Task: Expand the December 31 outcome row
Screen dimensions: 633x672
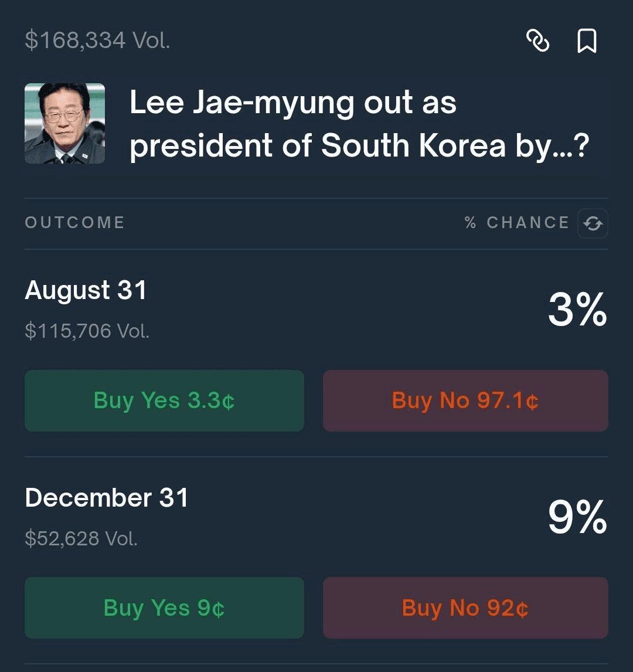Action: tap(316, 517)
